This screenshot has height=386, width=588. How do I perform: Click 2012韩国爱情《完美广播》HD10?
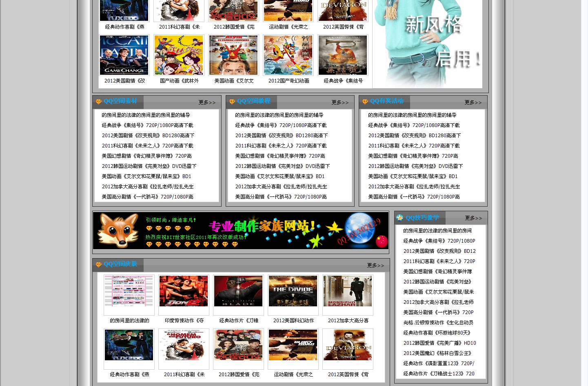click(x=439, y=343)
